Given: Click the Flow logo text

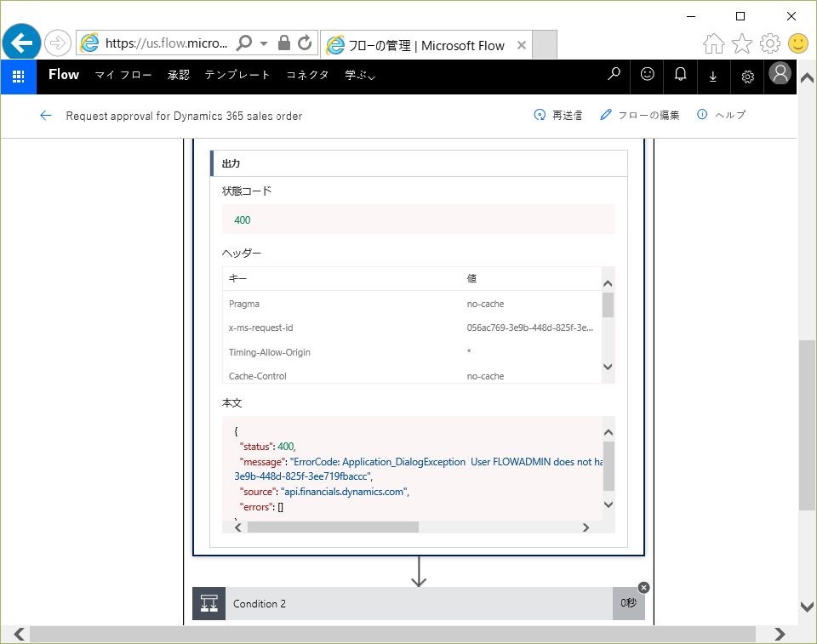Looking at the screenshot, I should pos(64,75).
